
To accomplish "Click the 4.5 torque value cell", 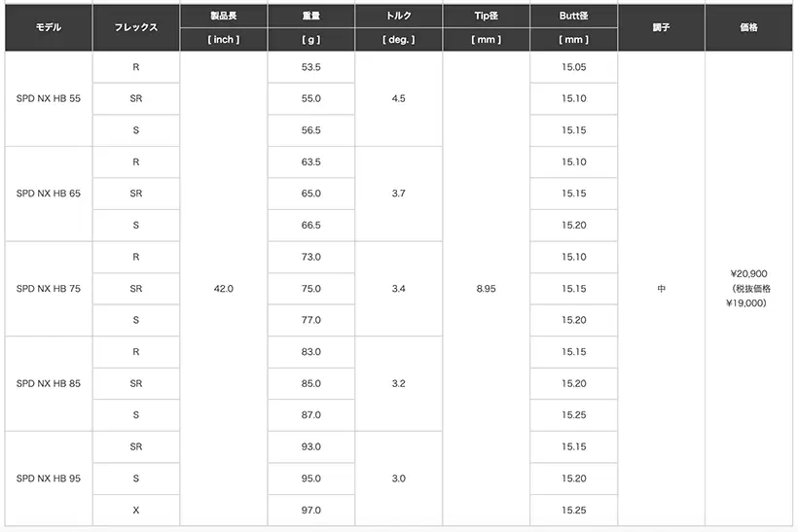I will point(398,98).
